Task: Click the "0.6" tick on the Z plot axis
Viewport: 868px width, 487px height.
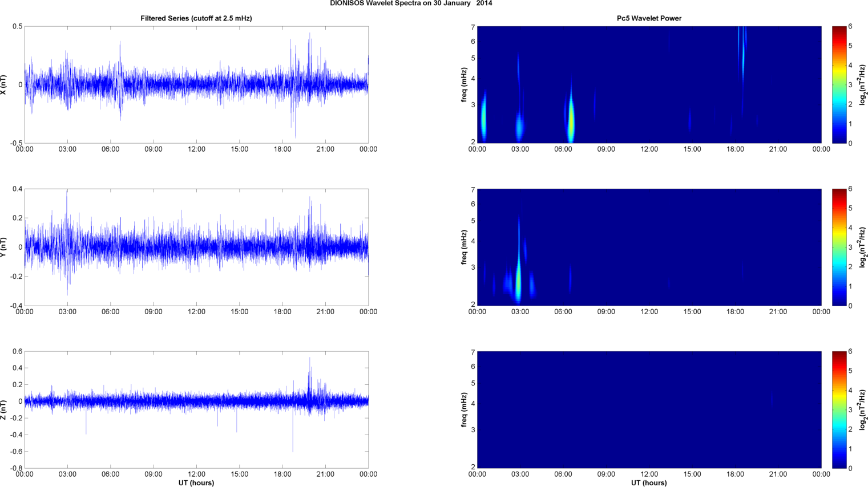Action: [17, 351]
